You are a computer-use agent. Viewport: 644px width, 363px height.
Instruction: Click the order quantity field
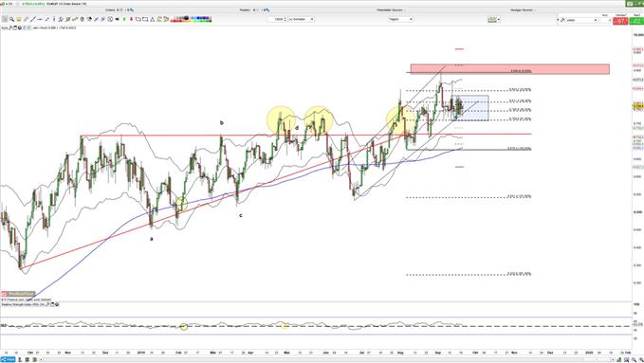pos(604,20)
